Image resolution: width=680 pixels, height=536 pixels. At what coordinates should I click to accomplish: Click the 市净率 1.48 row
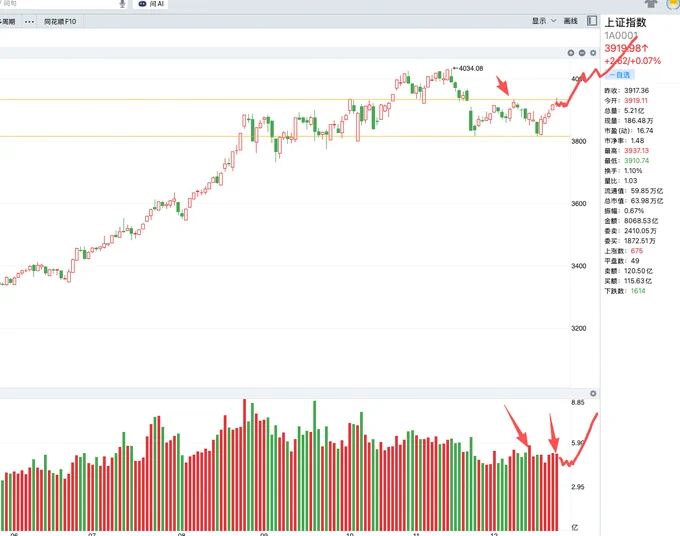coord(624,141)
